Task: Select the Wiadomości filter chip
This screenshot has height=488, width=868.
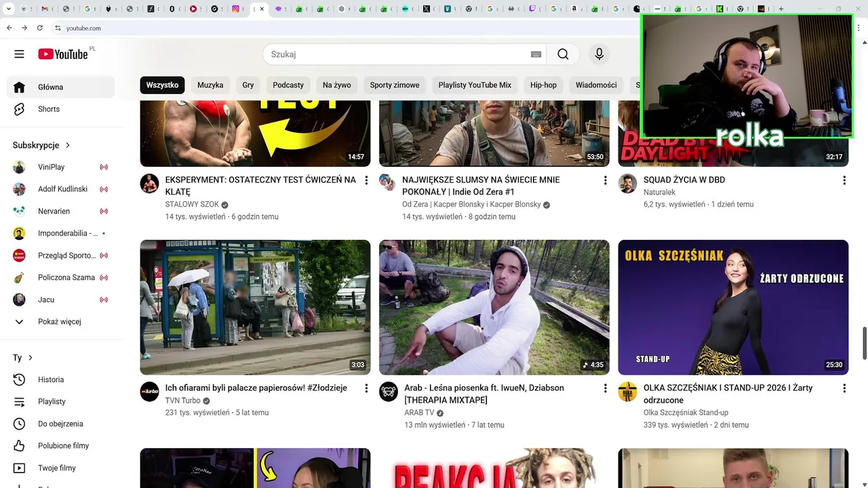Action: pyautogui.click(x=596, y=85)
